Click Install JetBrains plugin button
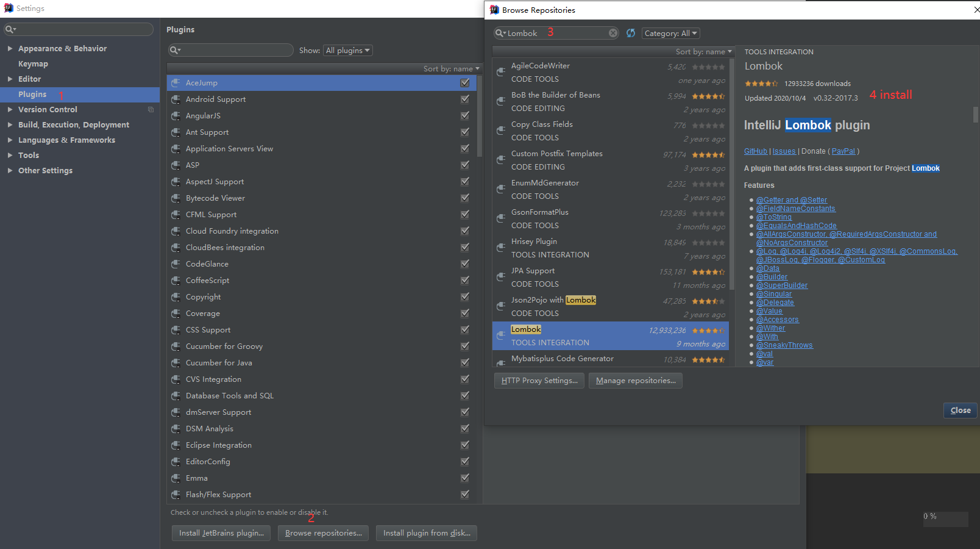 click(221, 533)
